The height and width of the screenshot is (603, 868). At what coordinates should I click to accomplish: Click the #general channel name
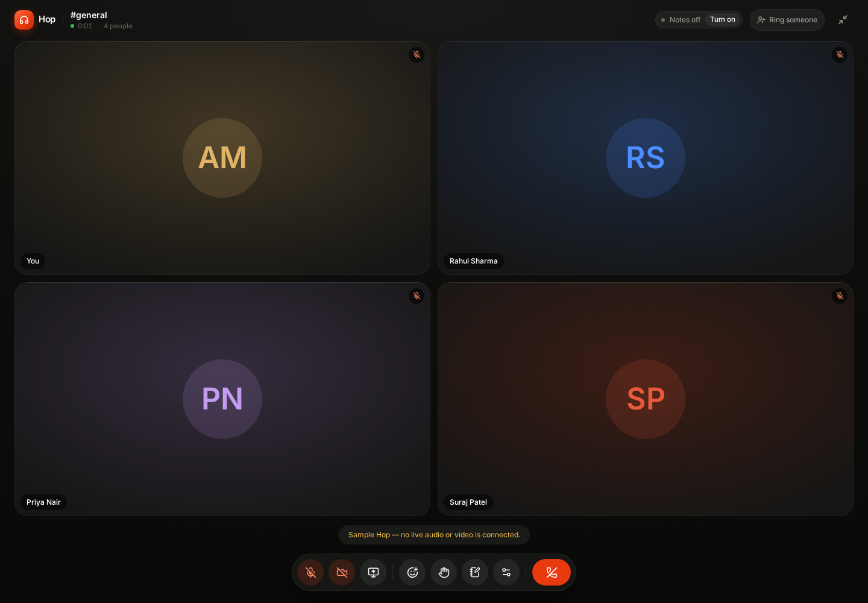click(x=89, y=15)
